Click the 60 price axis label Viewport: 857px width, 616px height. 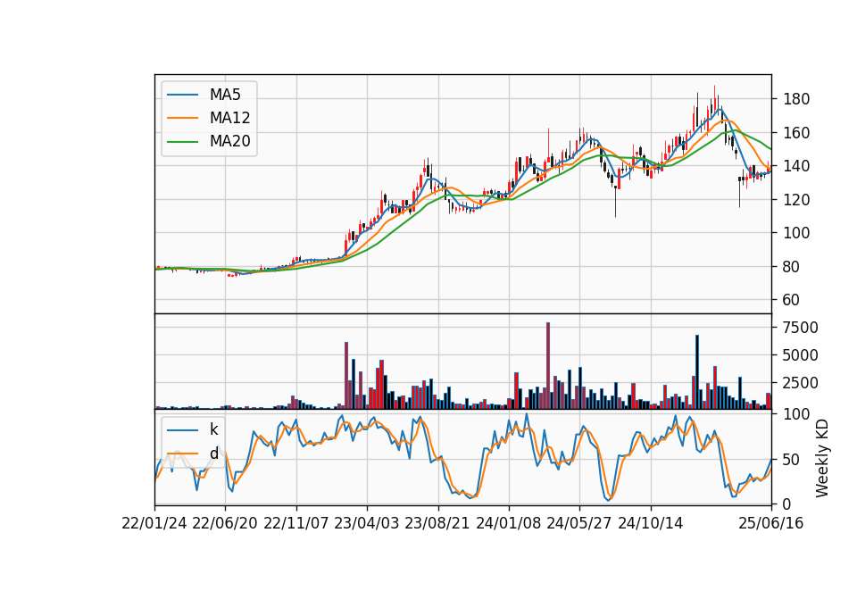(792, 301)
